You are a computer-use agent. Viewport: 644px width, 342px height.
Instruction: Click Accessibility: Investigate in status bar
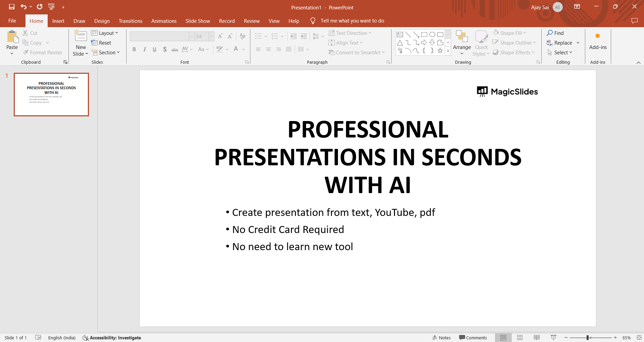112,338
